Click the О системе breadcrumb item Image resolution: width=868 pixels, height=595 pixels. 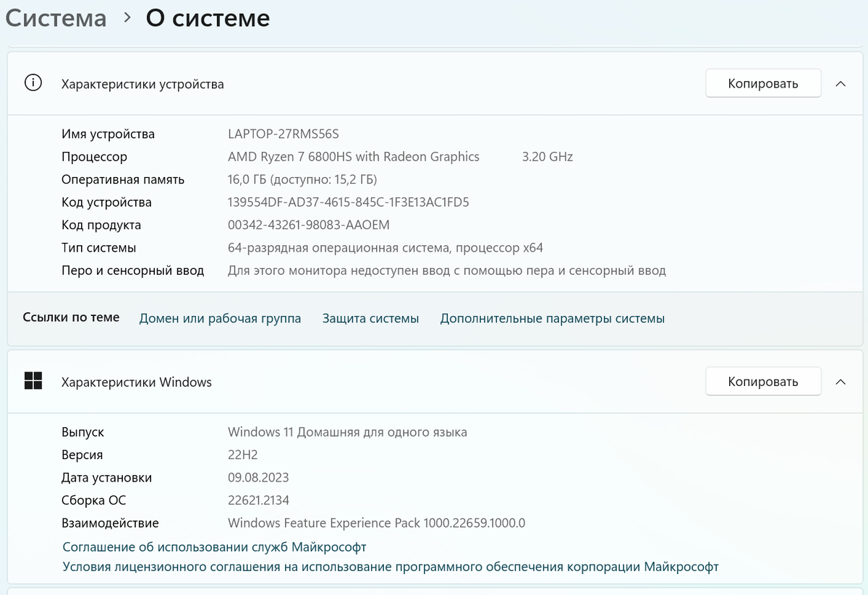(x=207, y=18)
